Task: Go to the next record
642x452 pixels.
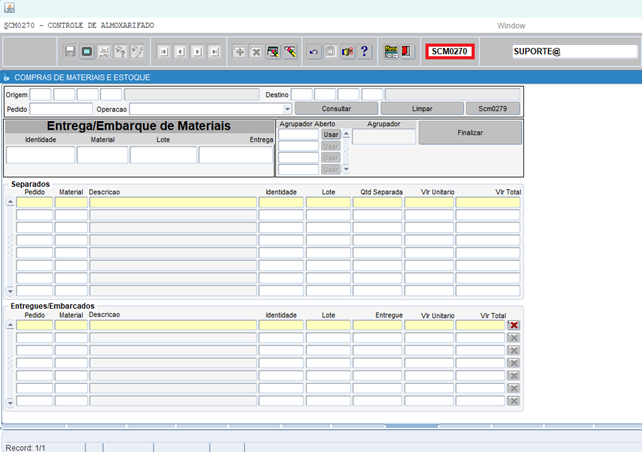Action: (197, 52)
